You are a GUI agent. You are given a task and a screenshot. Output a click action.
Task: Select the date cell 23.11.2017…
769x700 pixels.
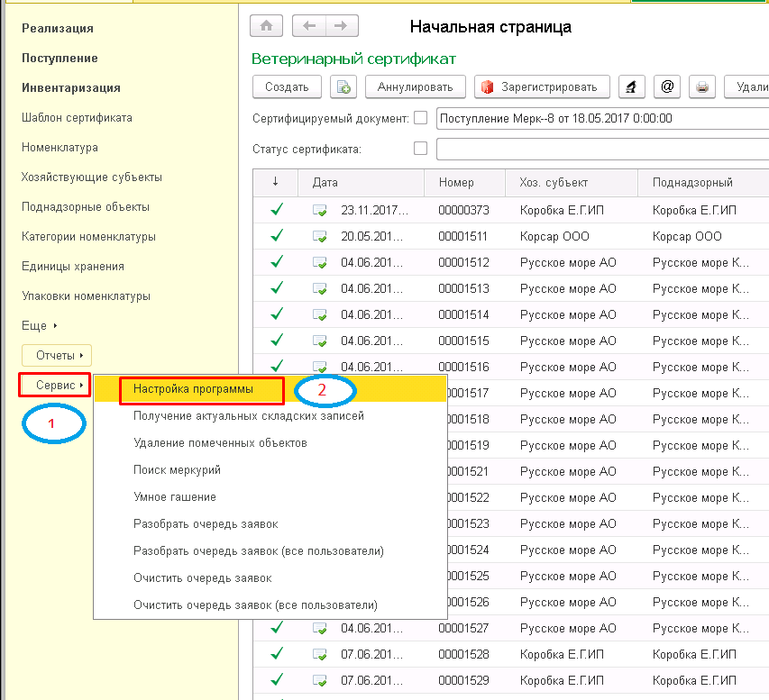point(374,210)
